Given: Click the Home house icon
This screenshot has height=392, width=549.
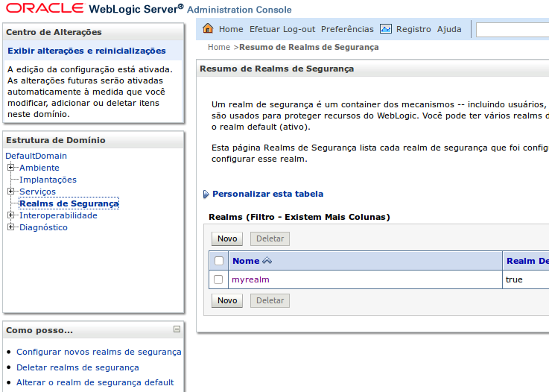Looking at the screenshot, I should (x=208, y=29).
